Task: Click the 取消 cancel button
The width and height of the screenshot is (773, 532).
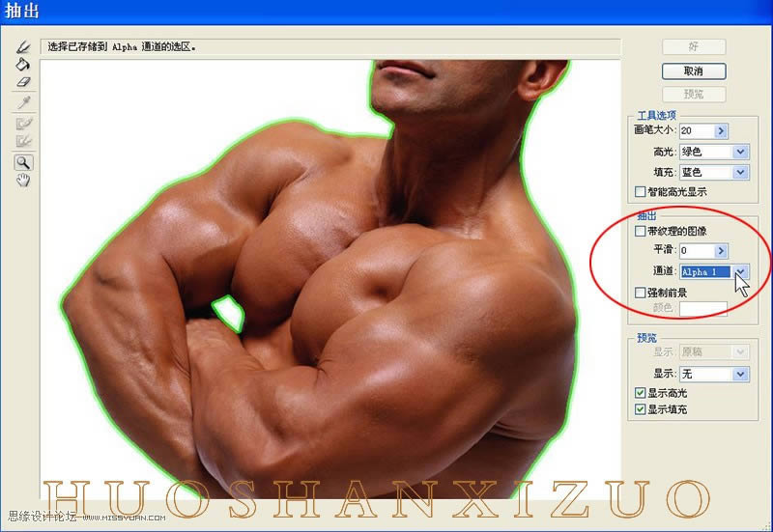Action: coord(693,71)
